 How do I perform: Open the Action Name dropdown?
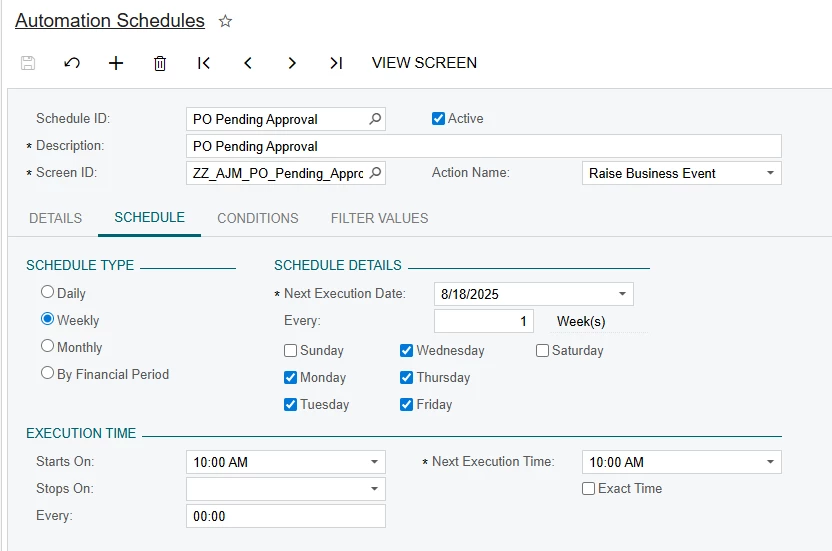[x=770, y=173]
